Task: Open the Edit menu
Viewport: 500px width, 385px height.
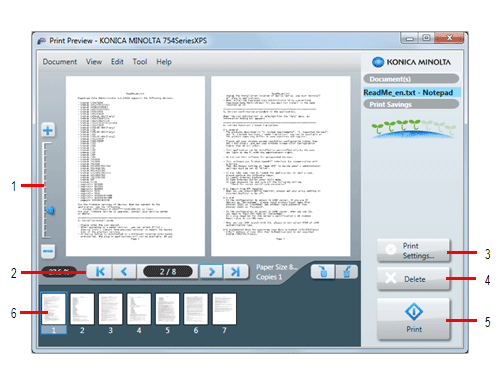Action: click(117, 62)
